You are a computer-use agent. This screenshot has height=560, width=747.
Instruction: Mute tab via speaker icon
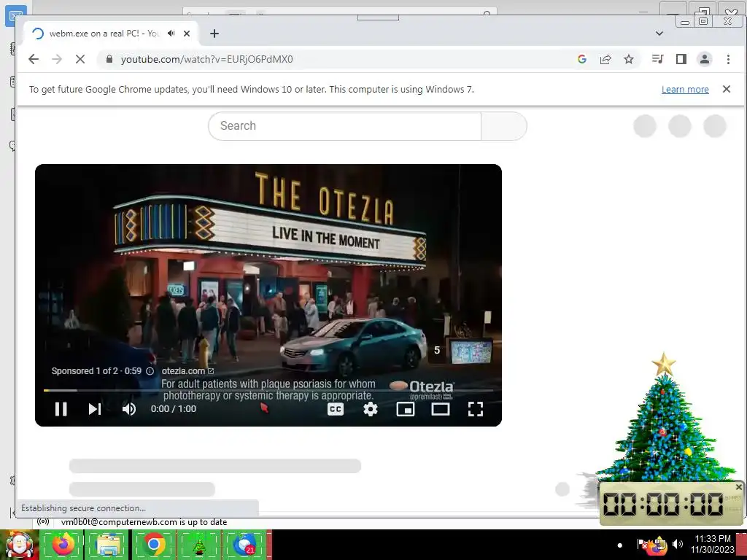(x=171, y=34)
